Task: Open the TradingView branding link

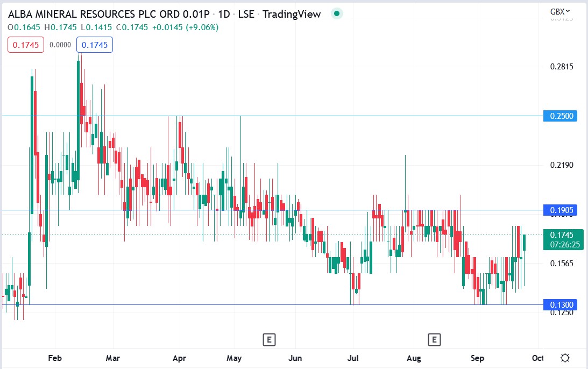Action: pyautogui.click(x=291, y=14)
